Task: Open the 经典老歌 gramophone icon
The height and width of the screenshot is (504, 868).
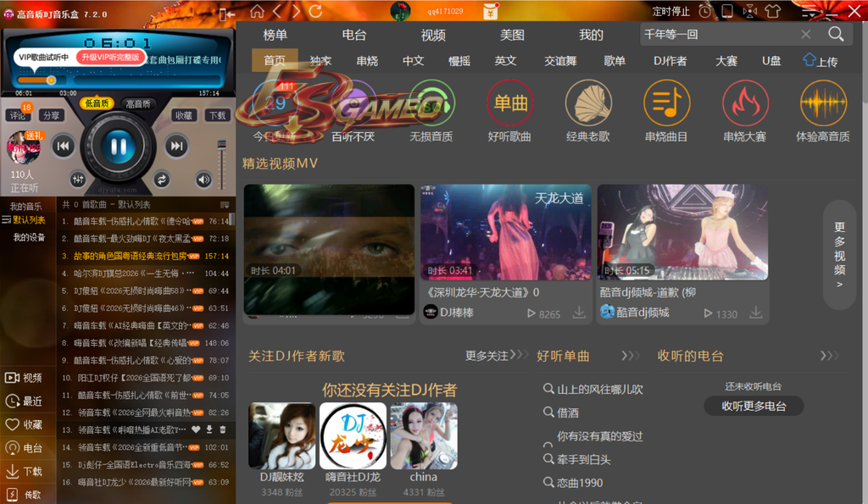Action: click(588, 102)
